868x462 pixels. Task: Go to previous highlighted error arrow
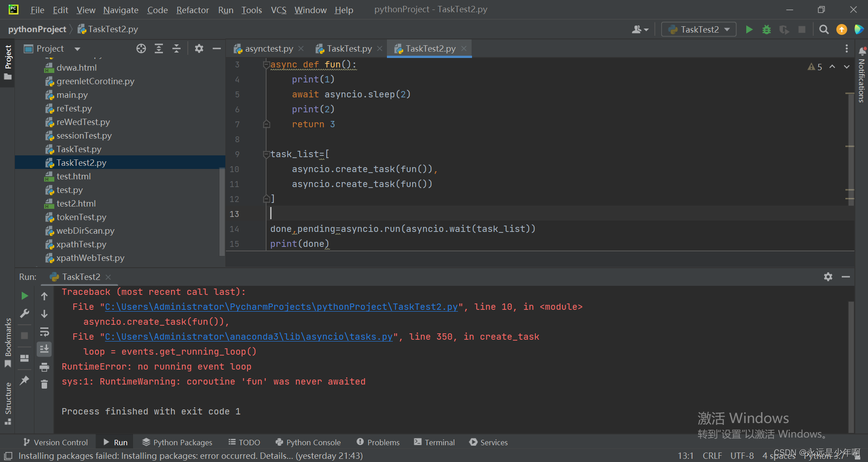832,67
